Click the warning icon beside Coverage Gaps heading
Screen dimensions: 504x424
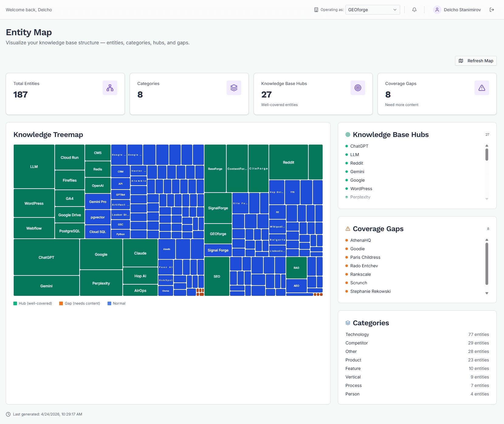click(348, 229)
